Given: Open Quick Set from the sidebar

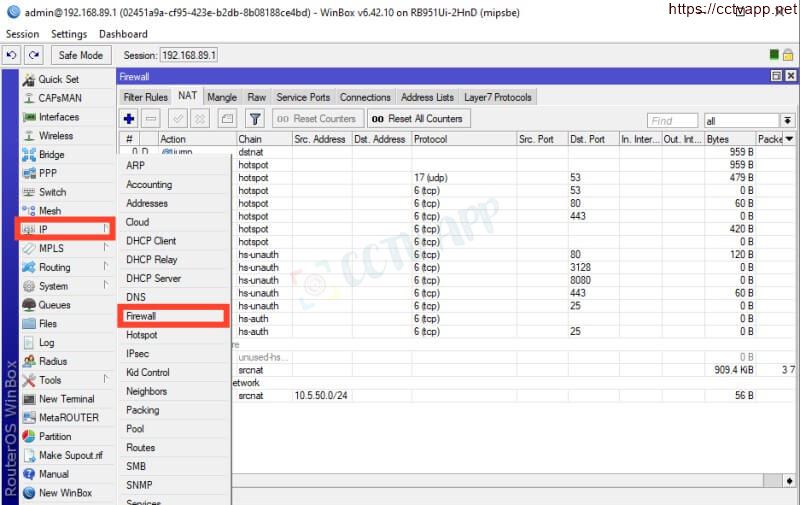Looking at the screenshot, I should point(58,79).
